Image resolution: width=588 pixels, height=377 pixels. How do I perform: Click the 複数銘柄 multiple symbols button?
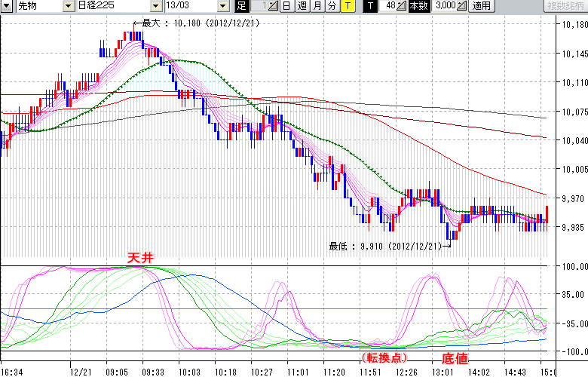562,6
